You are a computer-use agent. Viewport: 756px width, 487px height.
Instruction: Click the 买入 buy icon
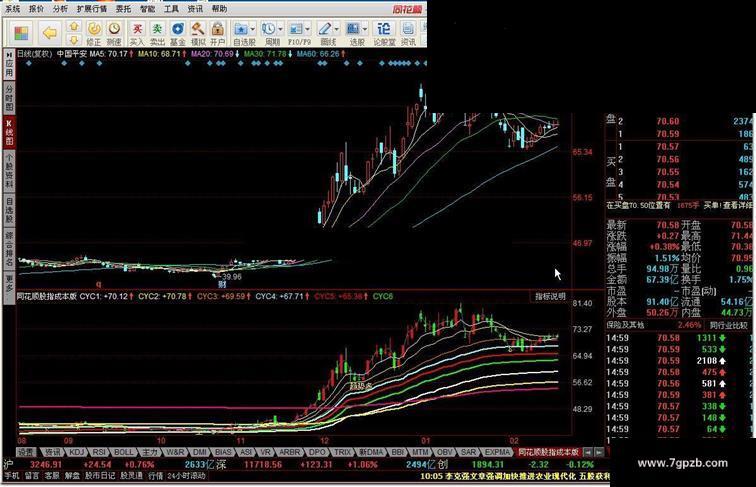[137, 33]
